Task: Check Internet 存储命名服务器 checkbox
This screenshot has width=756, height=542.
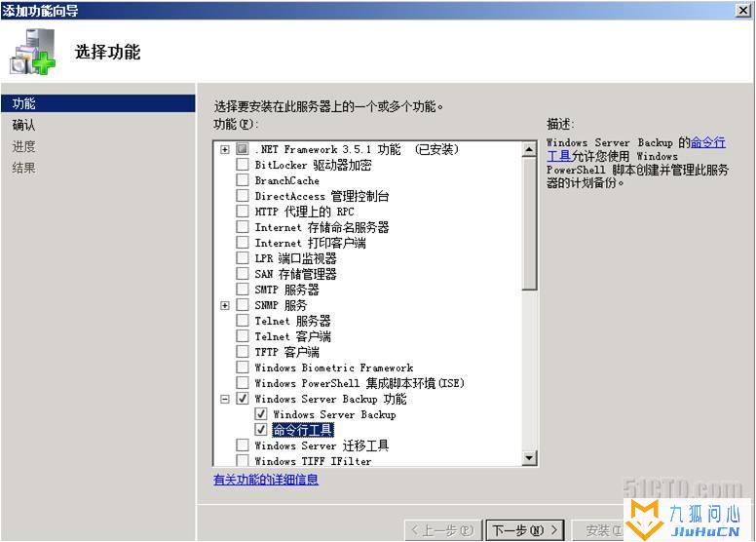Action: [243, 227]
